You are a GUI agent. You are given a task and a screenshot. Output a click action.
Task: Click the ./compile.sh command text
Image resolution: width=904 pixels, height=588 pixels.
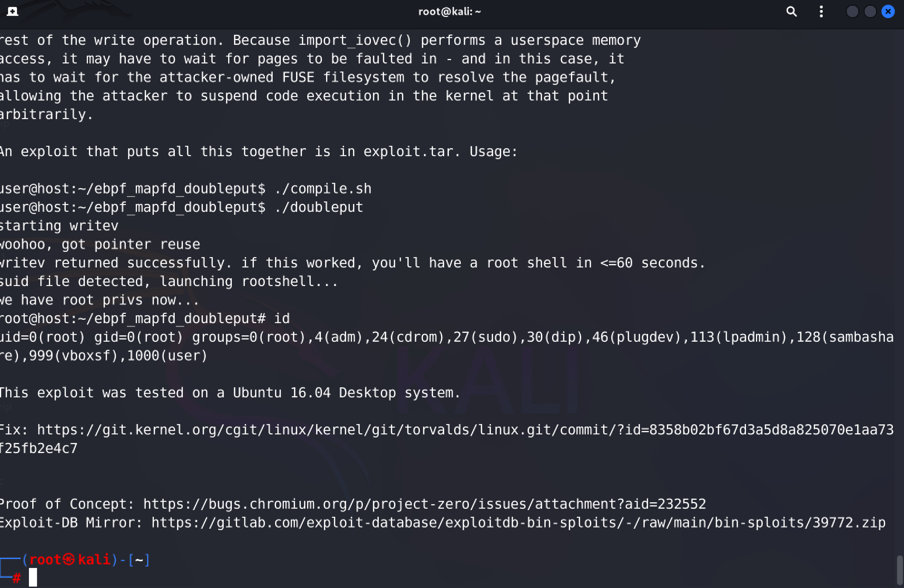tap(323, 189)
